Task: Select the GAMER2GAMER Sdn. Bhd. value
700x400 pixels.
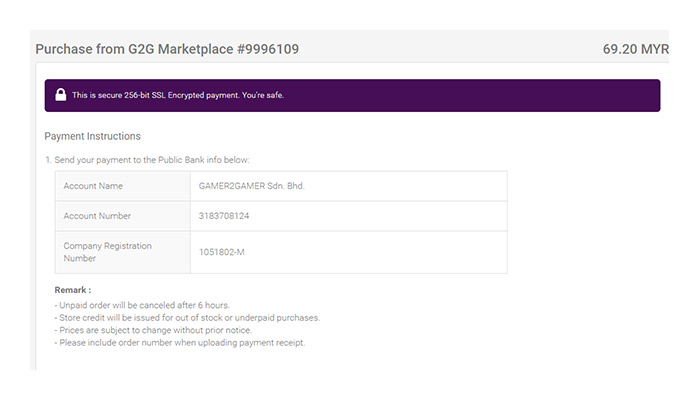Action: 251,186
